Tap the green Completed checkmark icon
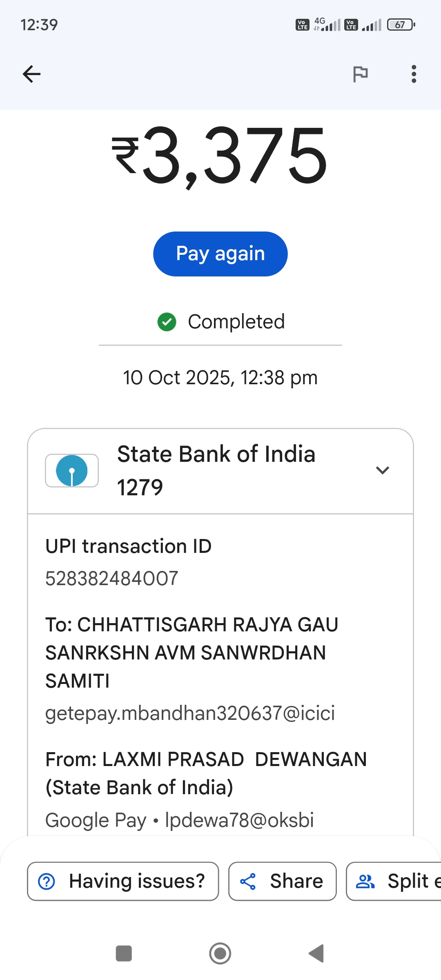This screenshot has width=441, height=980. pyautogui.click(x=167, y=322)
